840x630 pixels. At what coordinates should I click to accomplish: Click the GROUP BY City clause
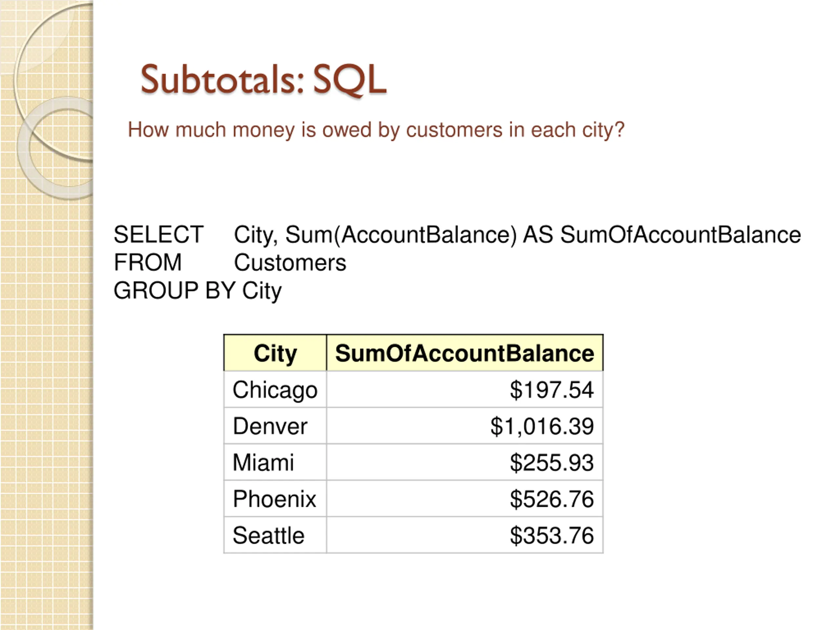(198, 291)
